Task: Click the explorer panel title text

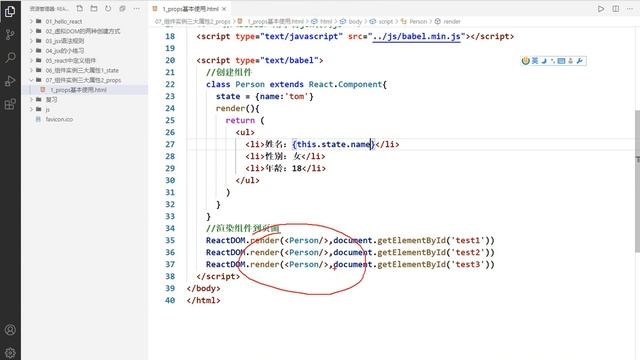Action: [x=49, y=8]
